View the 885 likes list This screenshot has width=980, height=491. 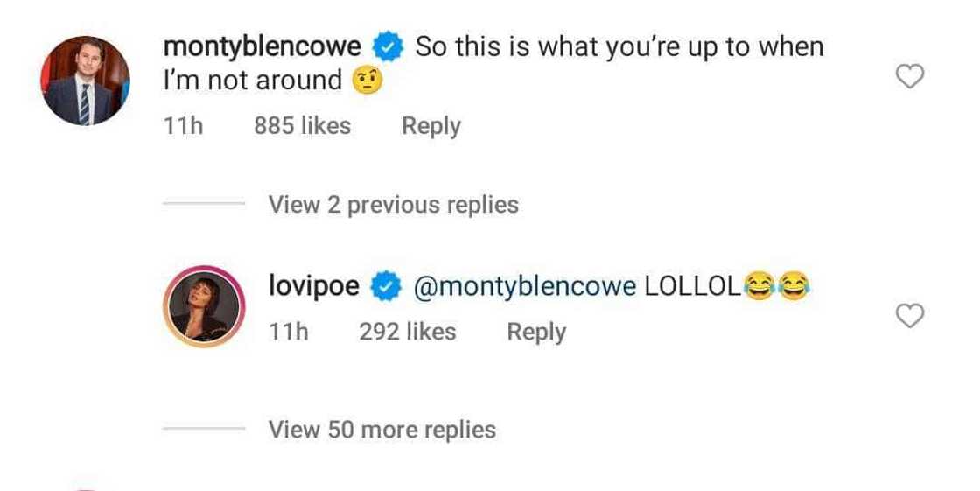[x=302, y=126]
